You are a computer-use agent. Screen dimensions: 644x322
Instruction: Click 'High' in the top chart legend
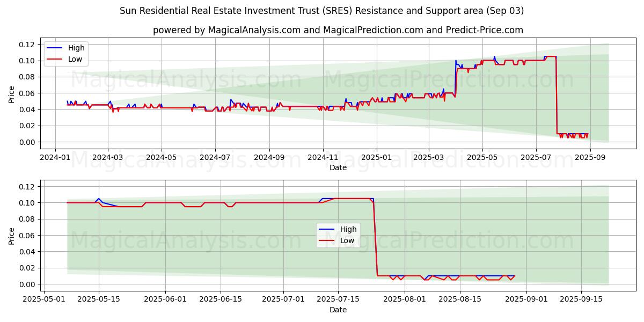[x=76, y=48]
